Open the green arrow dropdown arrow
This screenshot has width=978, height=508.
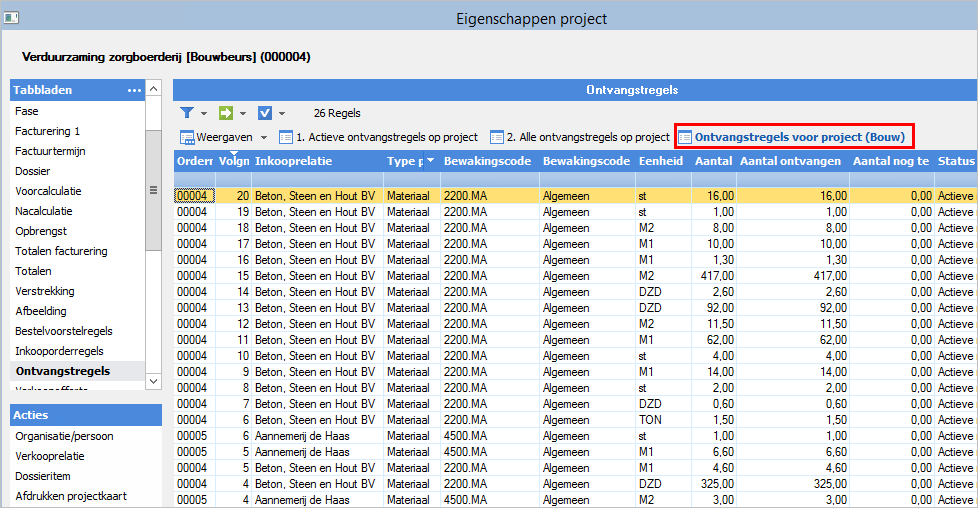click(243, 114)
